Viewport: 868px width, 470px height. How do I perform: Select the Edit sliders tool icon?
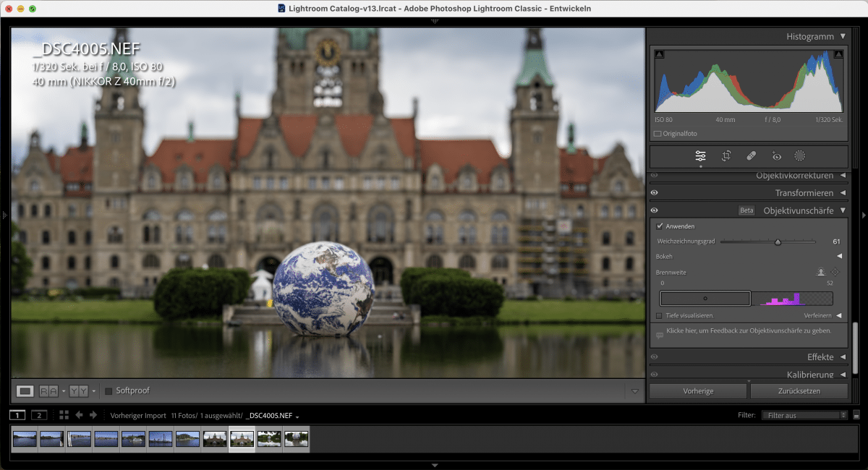[x=700, y=156]
